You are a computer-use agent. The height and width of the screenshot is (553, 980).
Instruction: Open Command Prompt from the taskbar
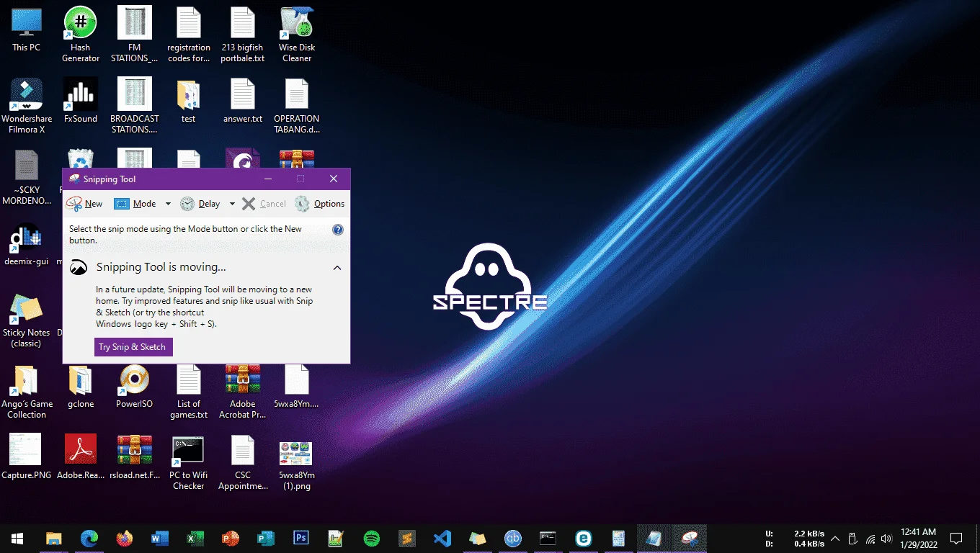[x=548, y=538]
